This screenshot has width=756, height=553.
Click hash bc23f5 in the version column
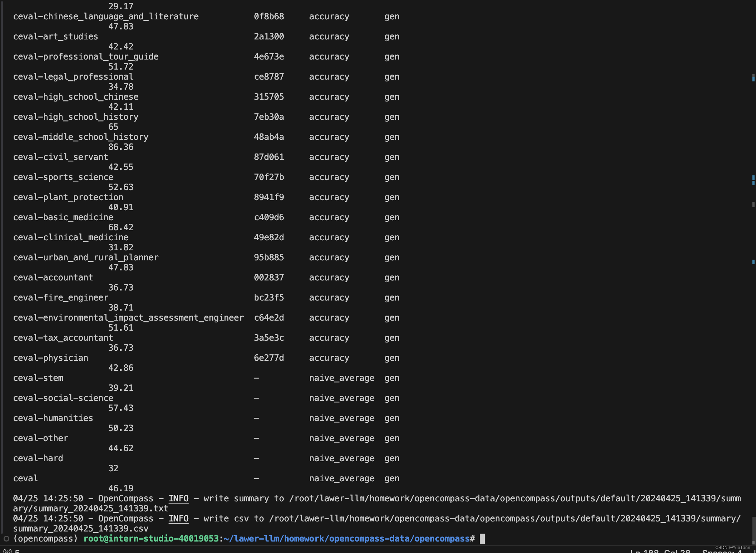click(269, 298)
